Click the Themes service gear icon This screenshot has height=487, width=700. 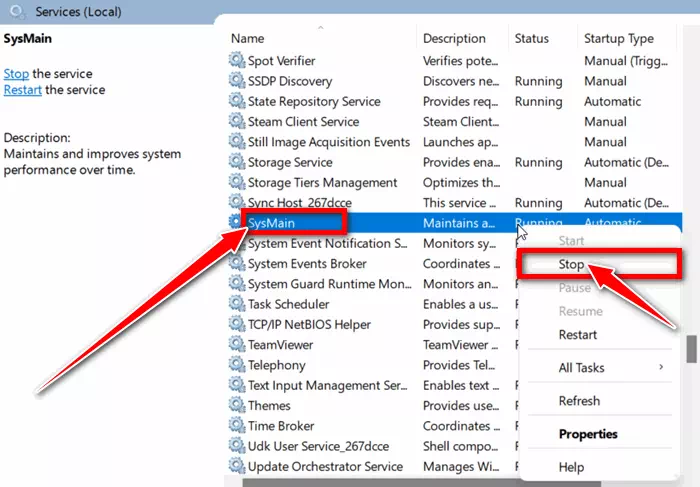click(237, 406)
